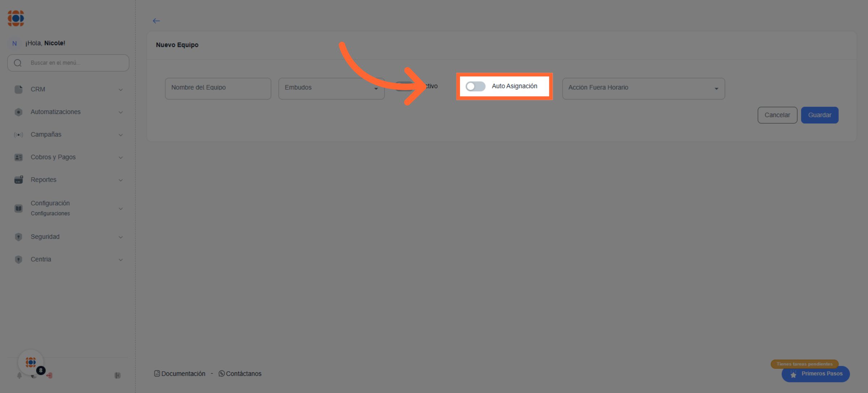Click the app logo at top left
Screen dimensions: 868x393
16,18
